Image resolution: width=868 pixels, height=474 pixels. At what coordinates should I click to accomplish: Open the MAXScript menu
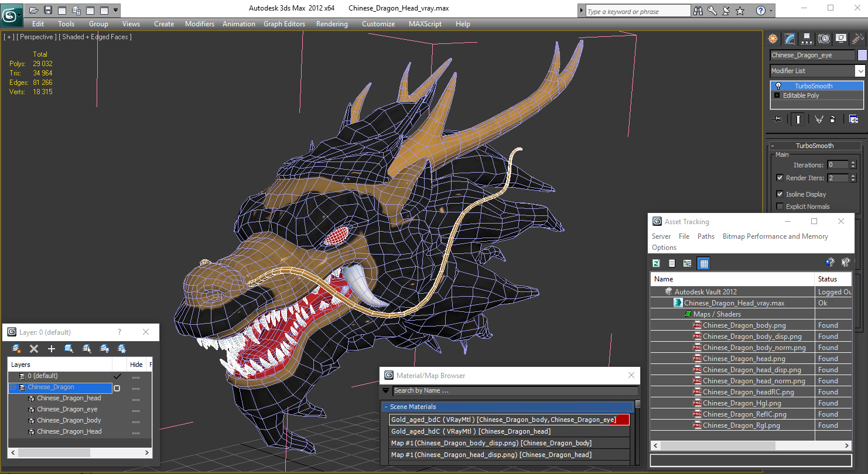[x=425, y=24]
